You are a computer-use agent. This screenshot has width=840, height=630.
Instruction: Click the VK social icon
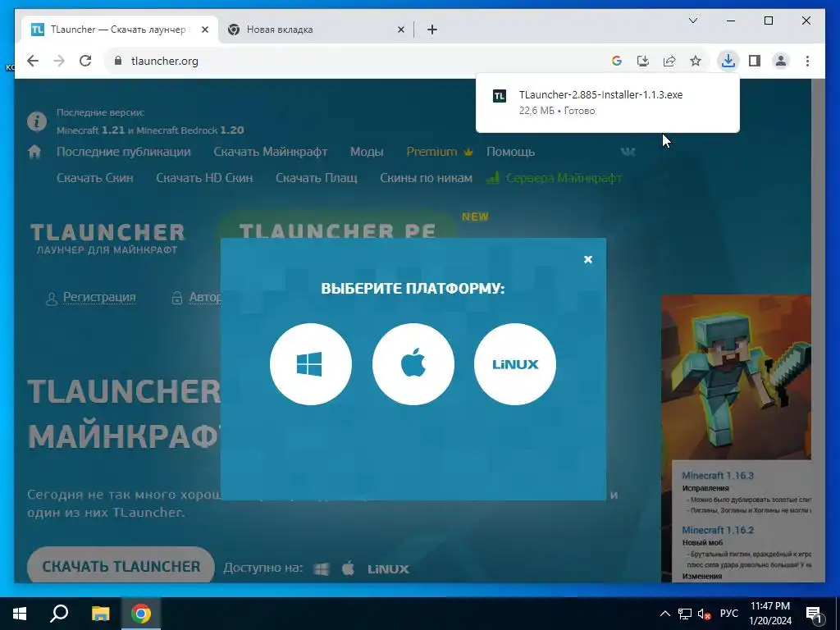click(628, 152)
